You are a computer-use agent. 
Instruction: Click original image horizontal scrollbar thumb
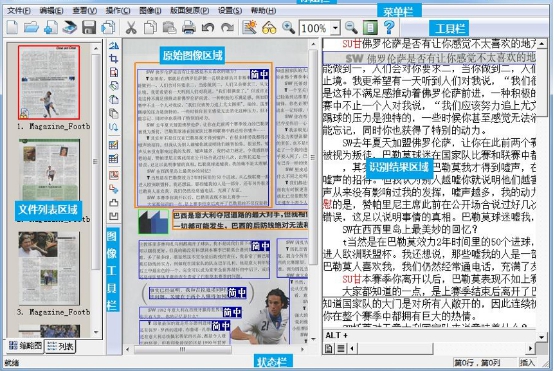pos(182,349)
